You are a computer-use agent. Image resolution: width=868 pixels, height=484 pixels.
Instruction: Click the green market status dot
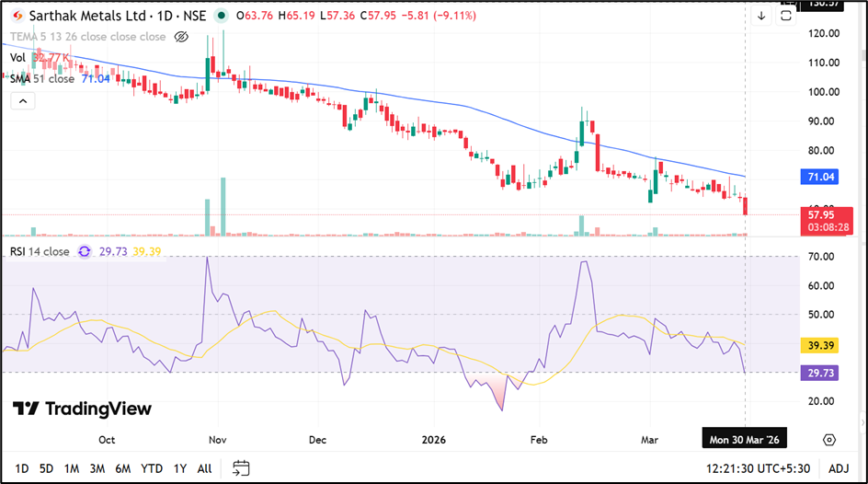222,17
